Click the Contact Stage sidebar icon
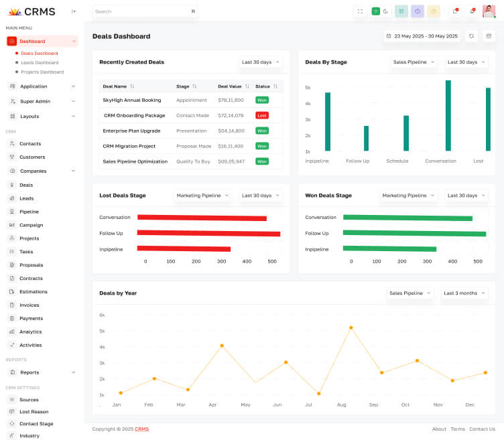Image resolution: width=504 pixels, height=440 pixels. tap(12, 424)
